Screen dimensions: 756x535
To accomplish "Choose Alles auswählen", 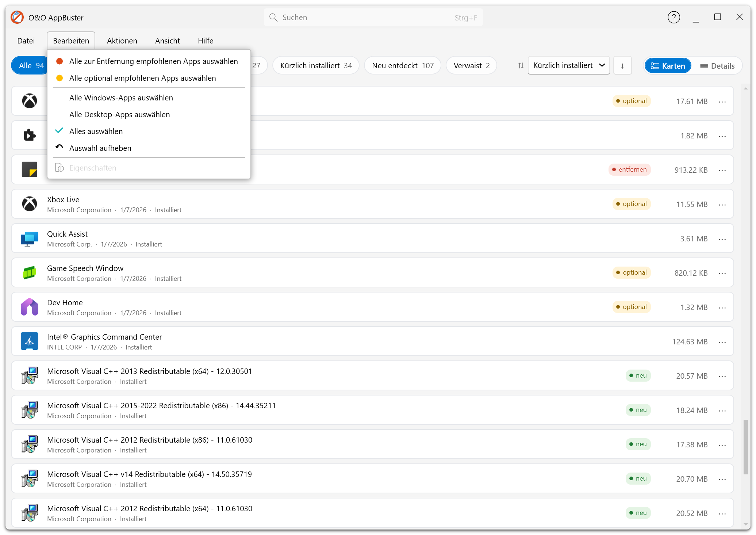I will 149,131.
